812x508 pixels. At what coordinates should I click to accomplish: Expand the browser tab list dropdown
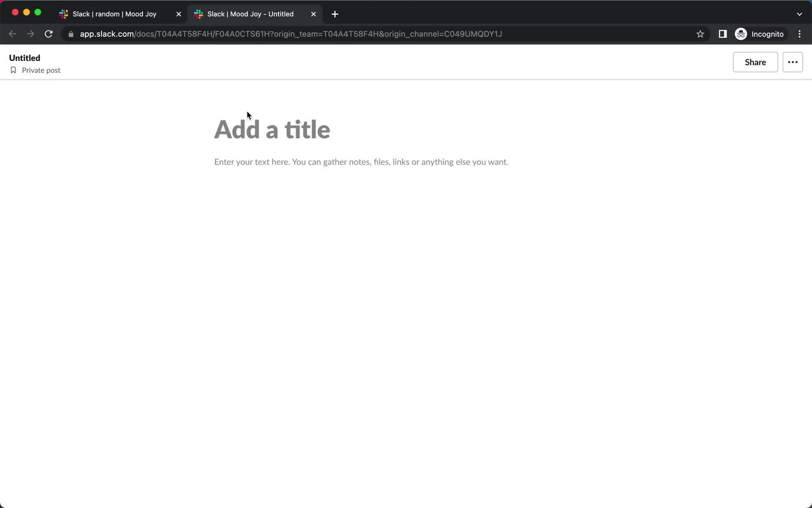click(799, 14)
